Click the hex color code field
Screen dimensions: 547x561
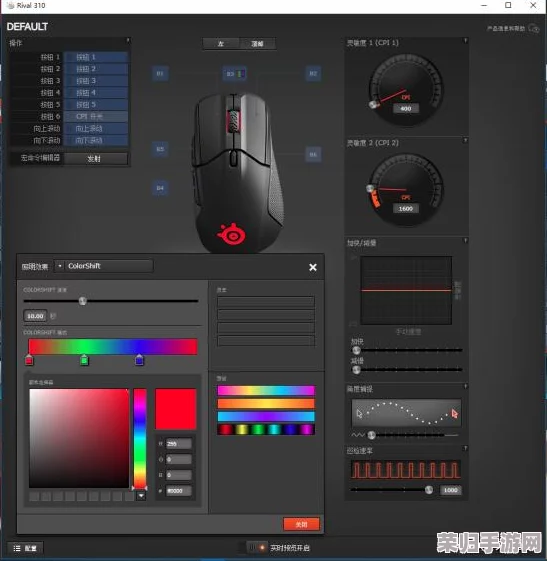click(x=179, y=491)
